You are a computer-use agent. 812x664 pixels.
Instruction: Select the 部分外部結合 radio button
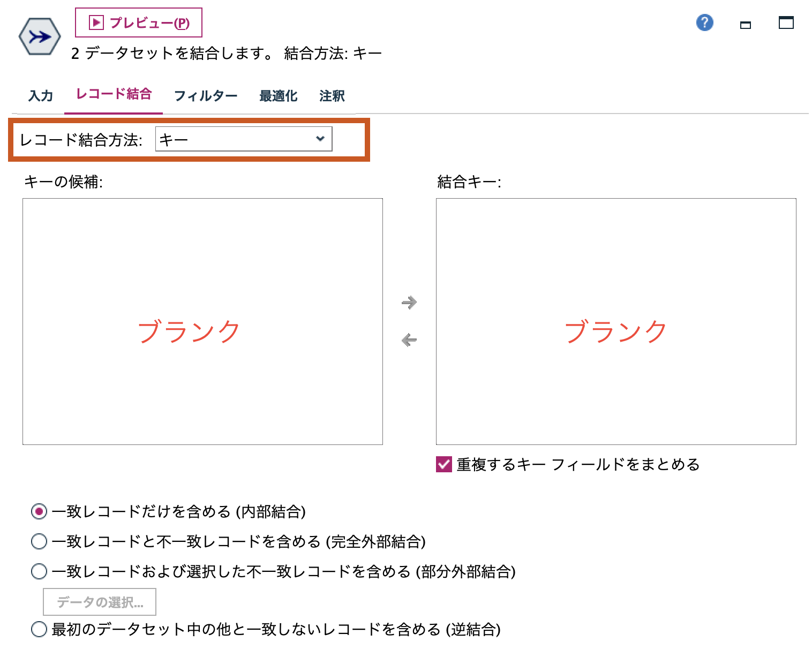click(x=39, y=572)
